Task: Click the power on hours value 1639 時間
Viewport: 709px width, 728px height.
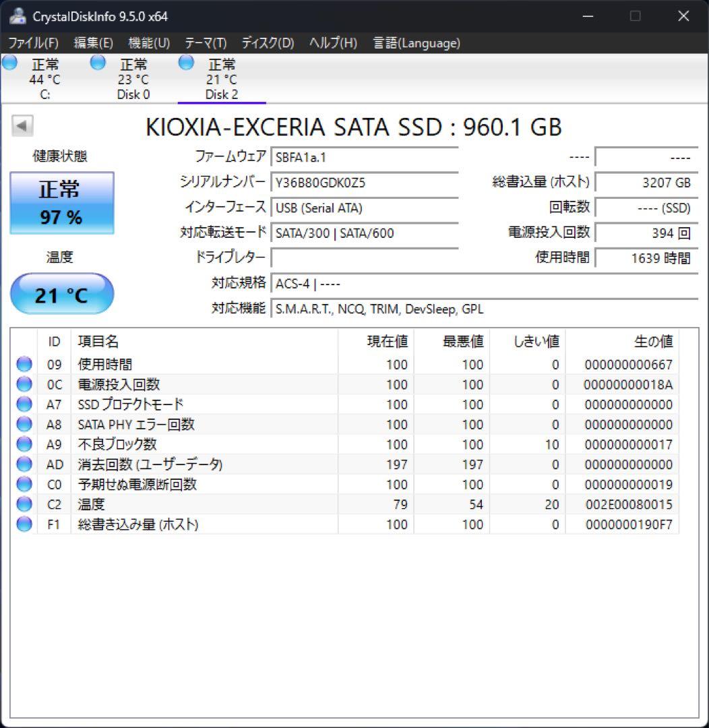Action: (646, 257)
